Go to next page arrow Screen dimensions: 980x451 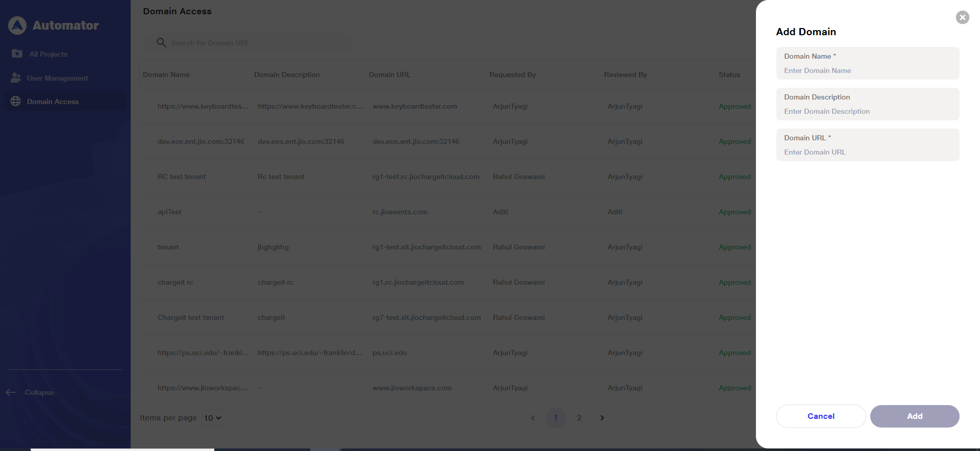click(602, 418)
